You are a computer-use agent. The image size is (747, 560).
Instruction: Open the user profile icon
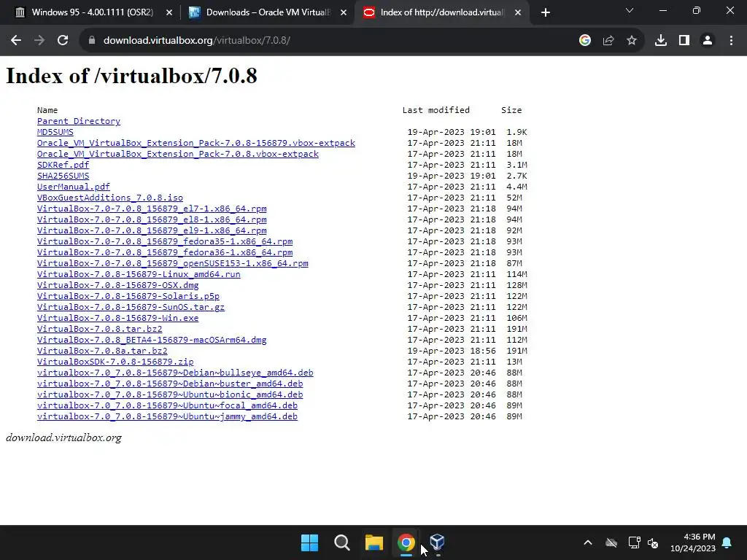click(x=708, y=41)
